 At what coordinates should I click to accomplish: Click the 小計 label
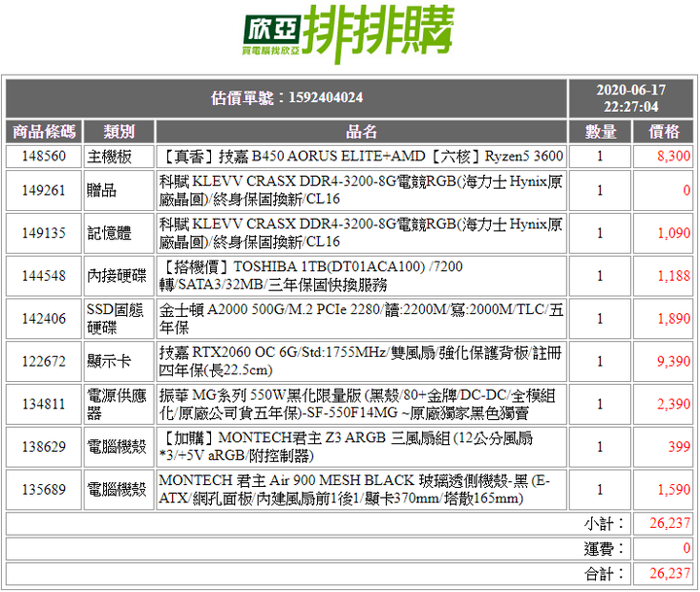pos(603,524)
